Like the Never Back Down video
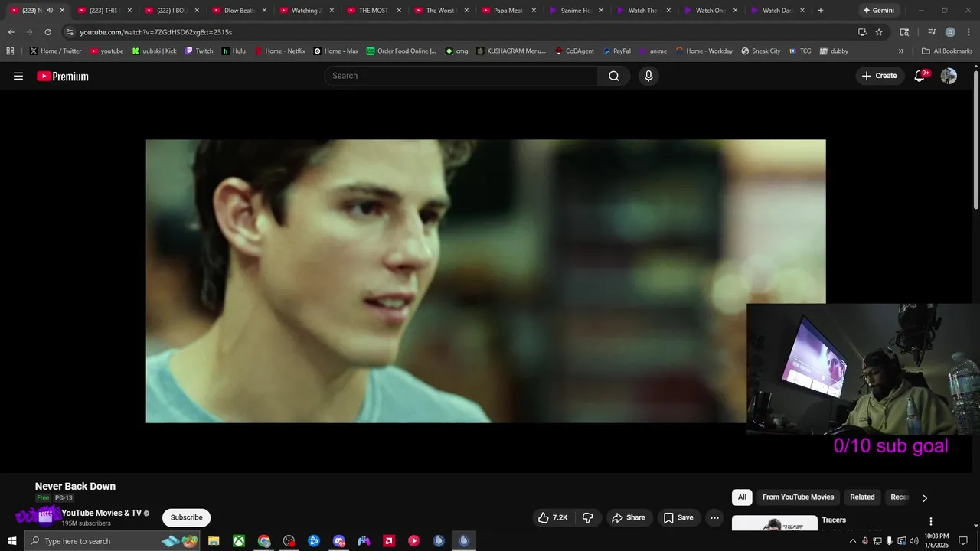The height and width of the screenshot is (551, 980). coord(553,518)
